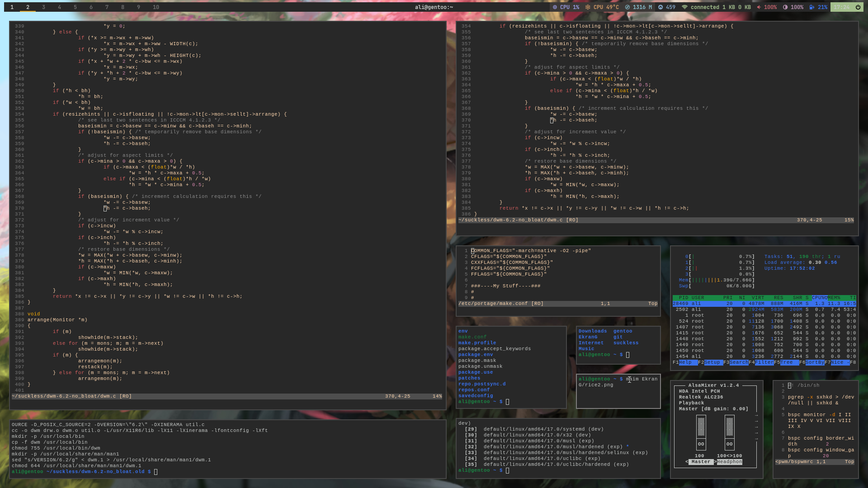868x488 pixels.
Task: Sort htop by the NI column header
Action: click(742, 298)
